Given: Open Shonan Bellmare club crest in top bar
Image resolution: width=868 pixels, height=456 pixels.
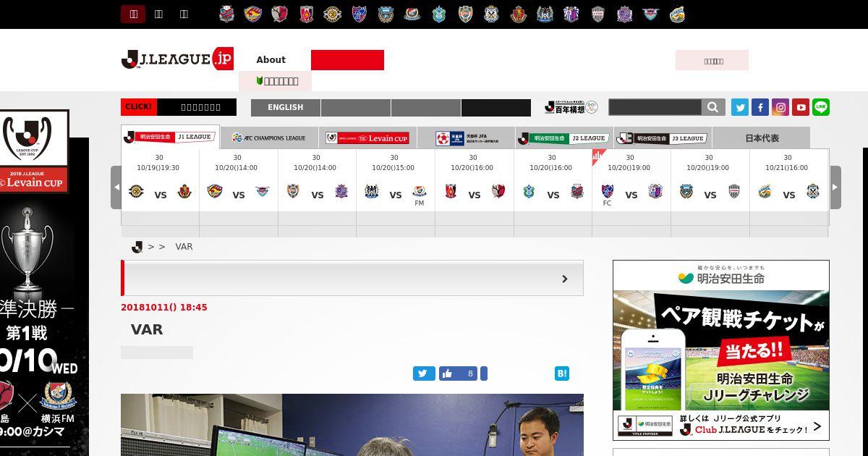Looking at the screenshot, I should coord(439,14).
